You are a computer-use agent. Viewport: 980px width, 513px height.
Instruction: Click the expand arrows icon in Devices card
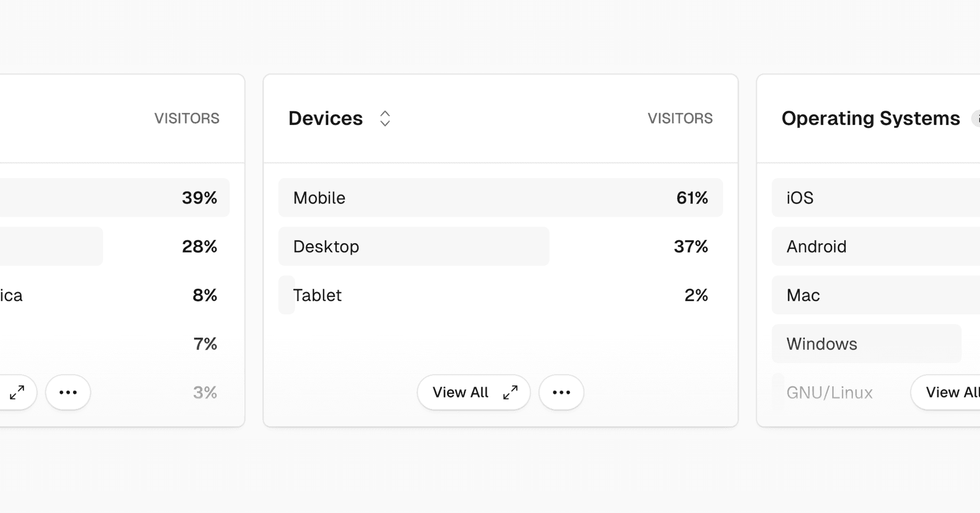click(510, 393)
